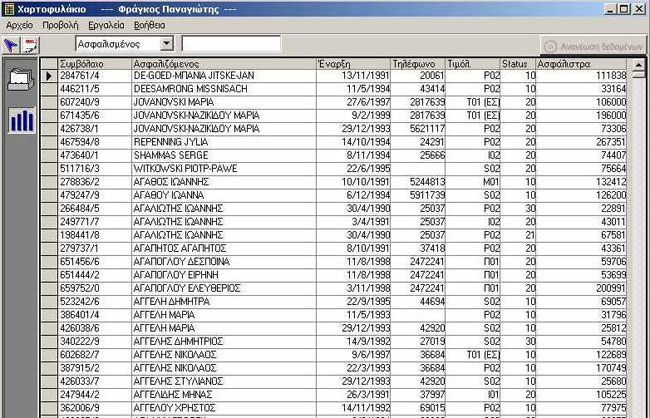The width and height of the screenshot is (650, 418).
Task: Open the folder view in the sidebar
Action: click(20, 79)
